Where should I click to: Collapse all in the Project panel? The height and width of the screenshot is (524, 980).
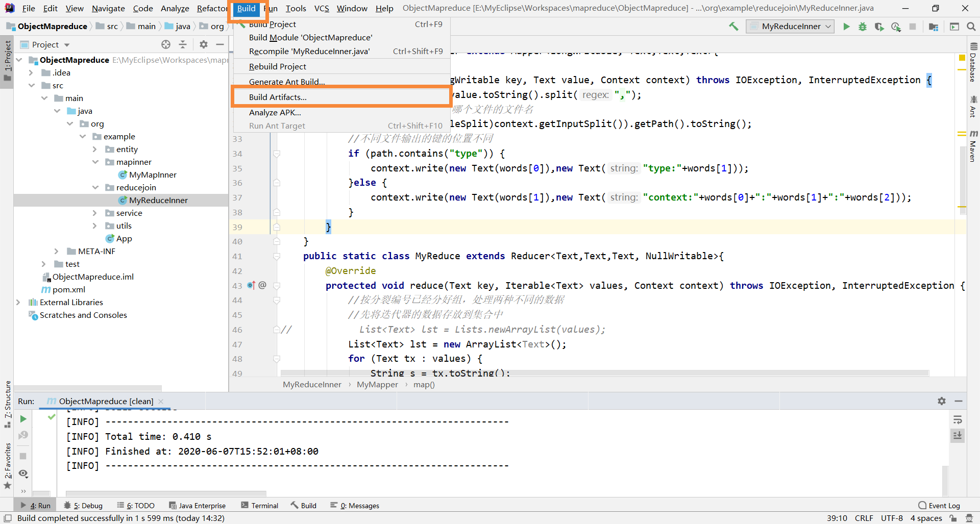coord(183,44)
